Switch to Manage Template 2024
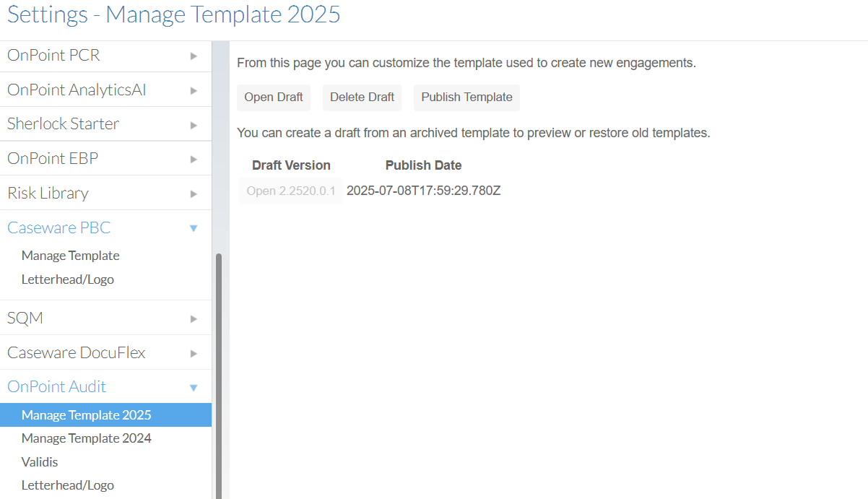The height and width of the screenshot is (499, 868). pos(87,438)
